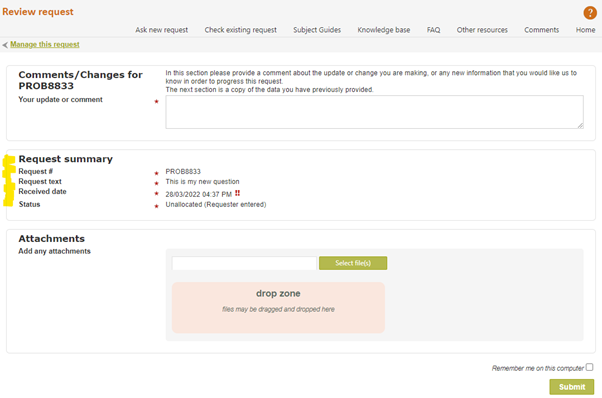The height and width of the screenshot is (398, 602).
Task: Select request number value PROB8833
Action: click(183, 172)
